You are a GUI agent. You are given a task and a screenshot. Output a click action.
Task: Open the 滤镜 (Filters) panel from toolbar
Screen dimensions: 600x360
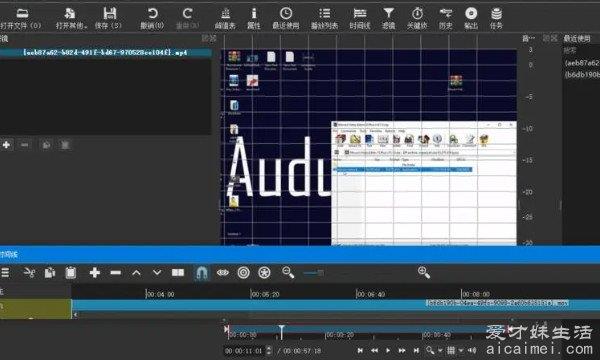tap(388, 18)
